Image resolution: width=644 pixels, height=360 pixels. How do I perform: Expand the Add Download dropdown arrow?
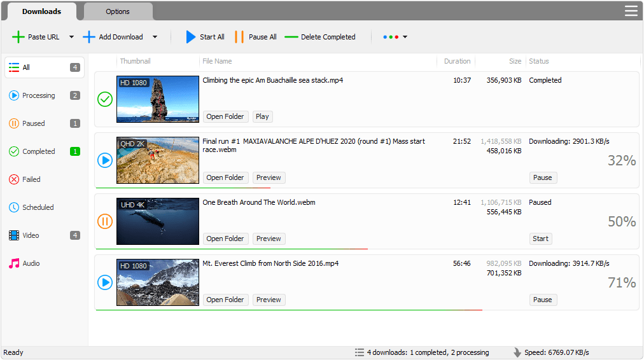pos(155,37)
